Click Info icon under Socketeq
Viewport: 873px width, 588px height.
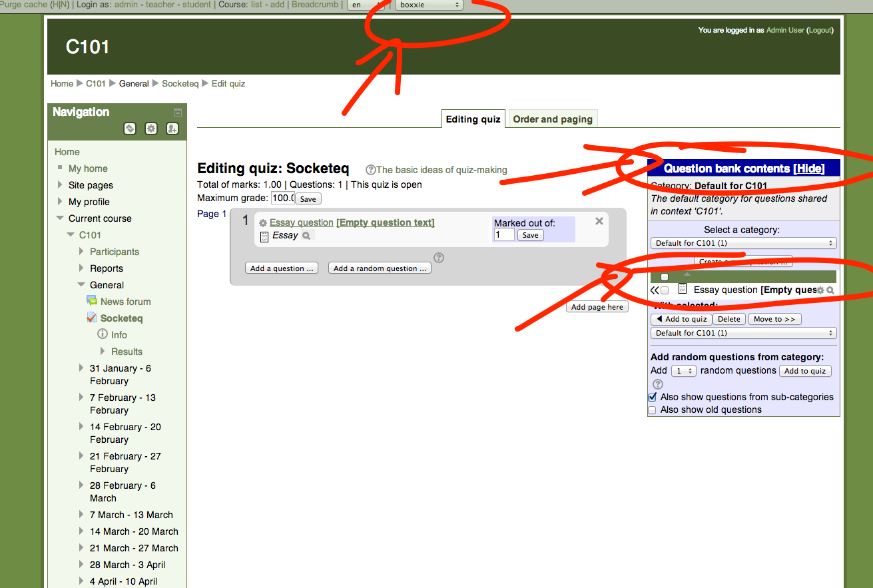click(x=103, y=334)
